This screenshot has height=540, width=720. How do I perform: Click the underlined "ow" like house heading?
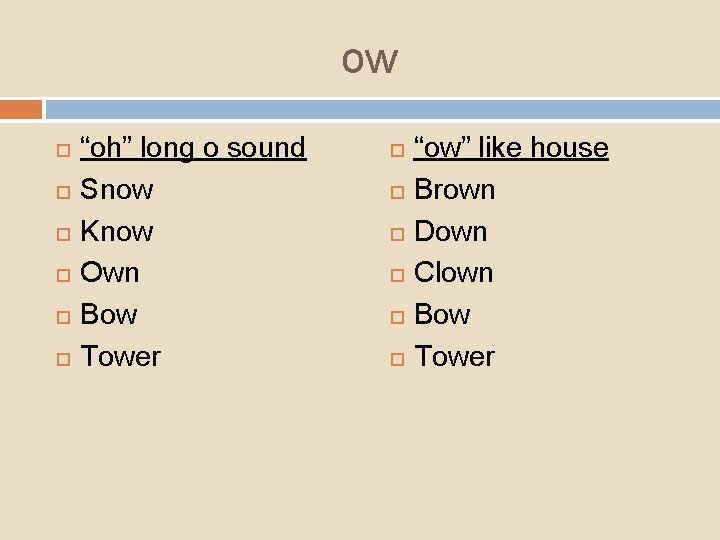tap(511, 148)
